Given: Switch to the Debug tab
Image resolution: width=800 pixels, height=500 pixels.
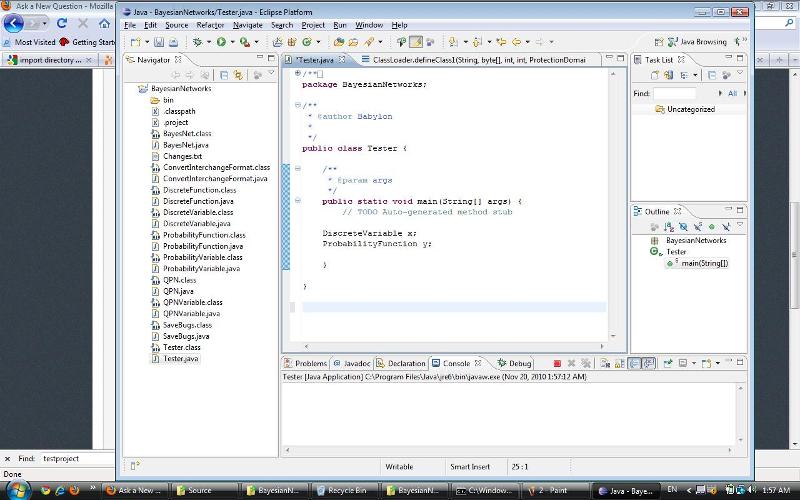Looking at the screenshot, I should tap(514, 363).
